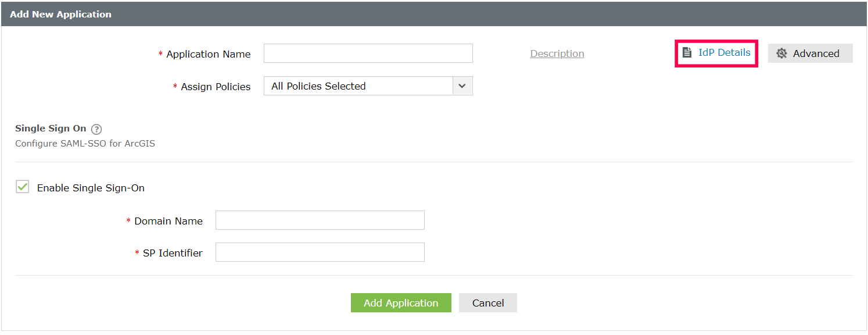Click into the Domain Name field

click(x=320, y=220)
